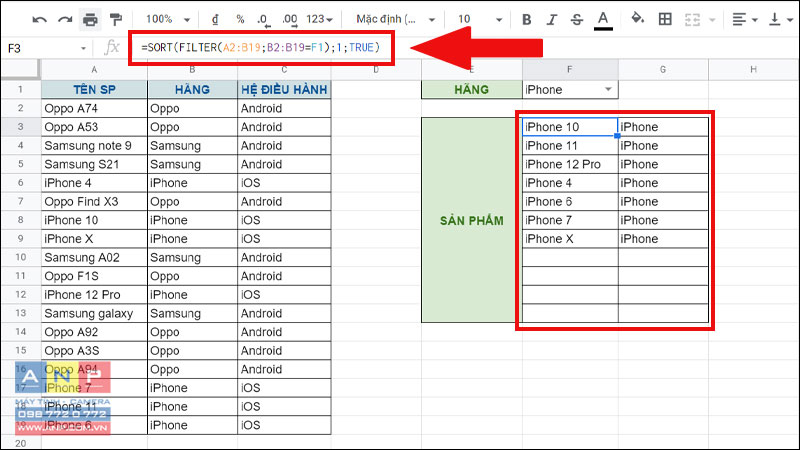Viewport: 800px width, 450px height.
Task: Apply bold formatting
Action: (527, 19)
